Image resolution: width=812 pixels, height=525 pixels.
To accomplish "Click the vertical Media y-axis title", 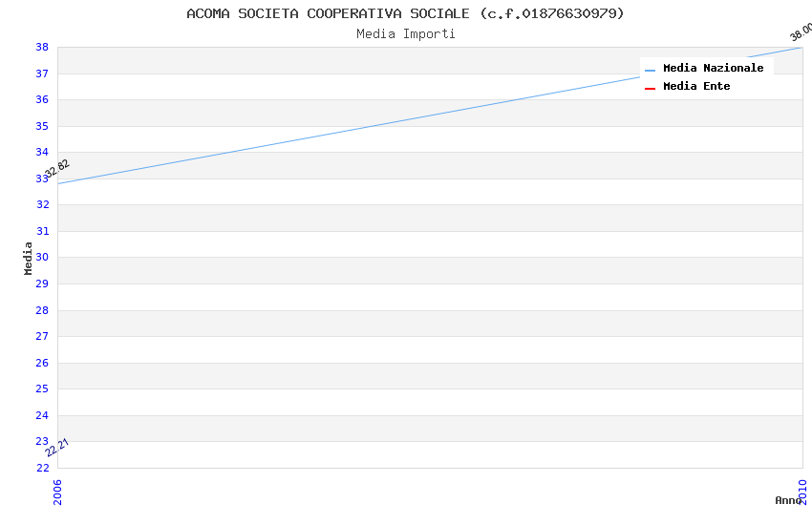I will [29, 258].
